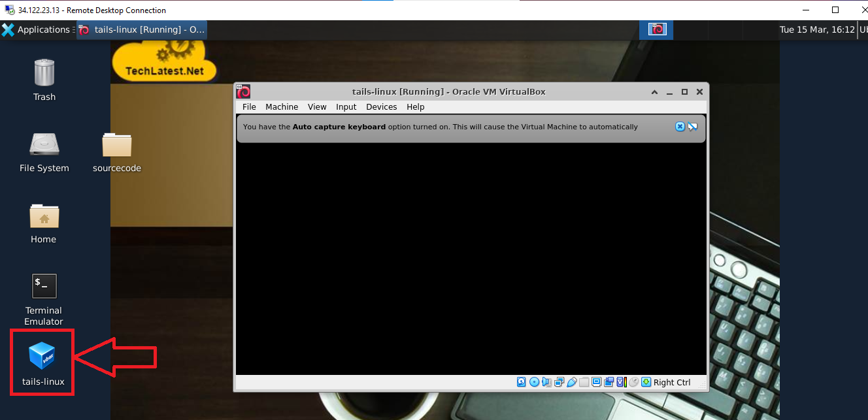Click the VirtualBox tray icon in top panel
Image resolution: width=868 pixels, height=420 pixels.
[x=656, y=29]
